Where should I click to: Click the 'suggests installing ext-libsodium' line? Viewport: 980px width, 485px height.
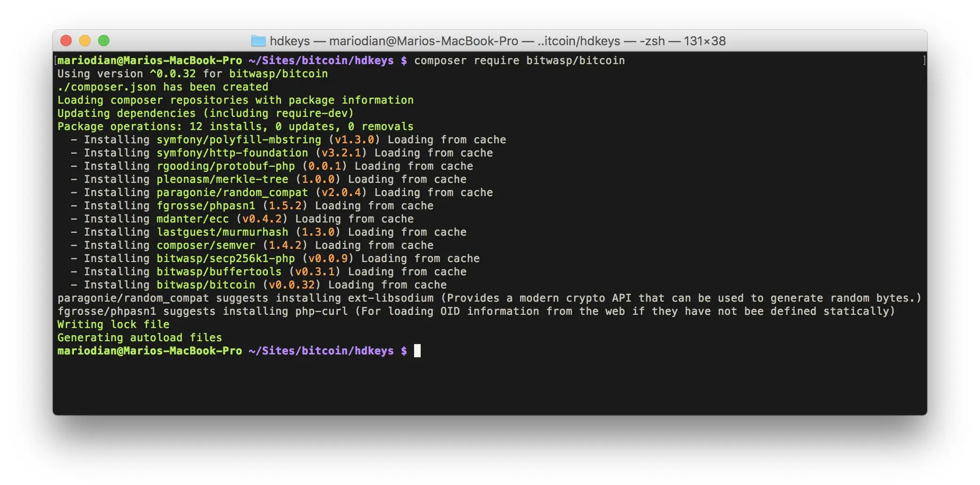489,298
